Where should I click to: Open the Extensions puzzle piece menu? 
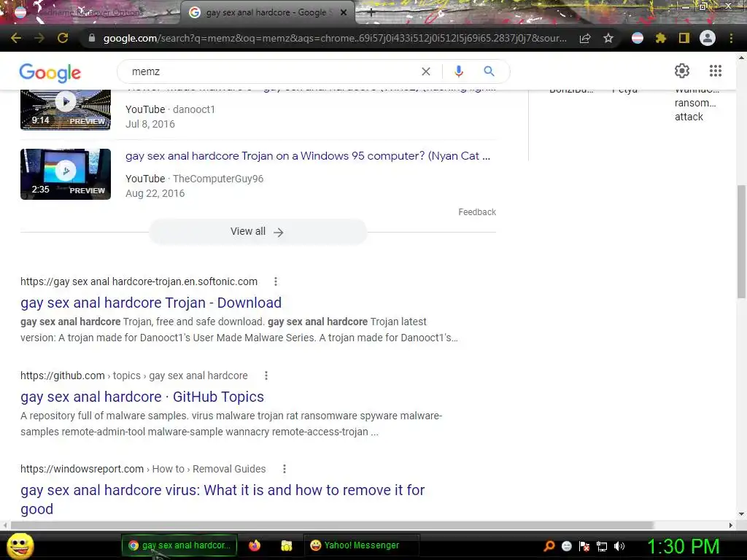pyautogui.click(x=661, y=38)
